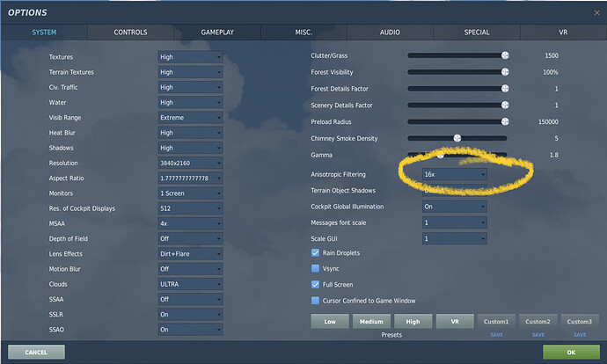Select the VR preset button
Viewport: 607px width, 364px height.
coord(455,322)
